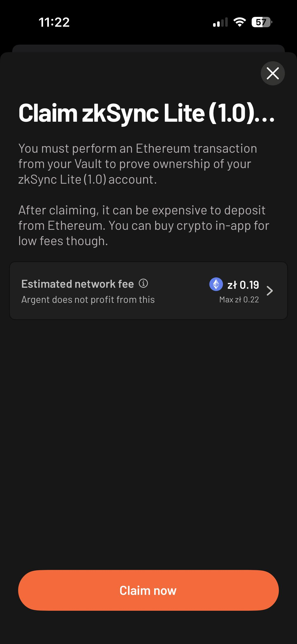
Task: Tap the paragraph about expensive Ethereum deposits
Action: pyautogui.click(x=144, y=226)
